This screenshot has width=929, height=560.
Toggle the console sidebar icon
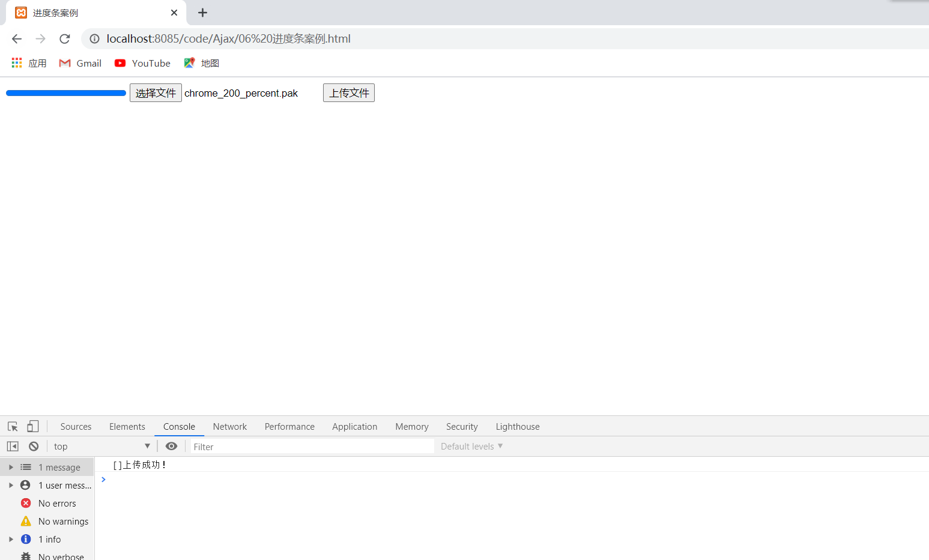tap(13, 447)
